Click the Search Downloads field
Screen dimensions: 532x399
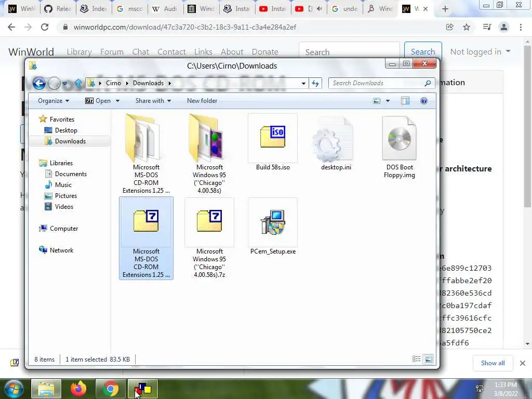pyautogui.click(x=381, y=83)
